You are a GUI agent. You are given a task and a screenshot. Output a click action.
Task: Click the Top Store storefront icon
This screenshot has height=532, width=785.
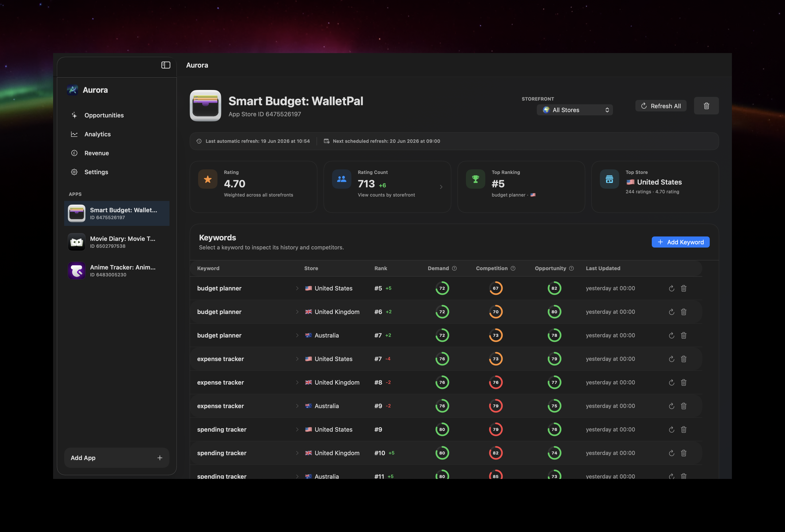tap(609, 179)
